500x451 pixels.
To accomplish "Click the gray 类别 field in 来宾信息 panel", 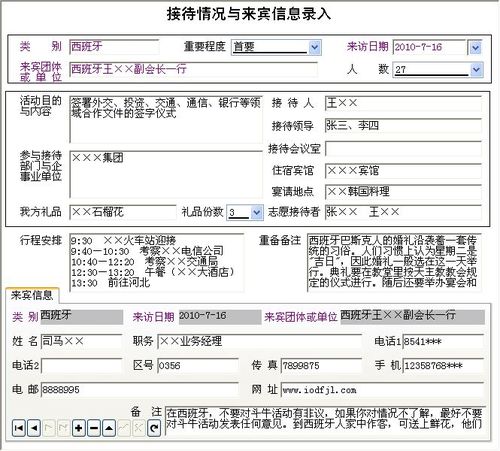I will point(82,317).
